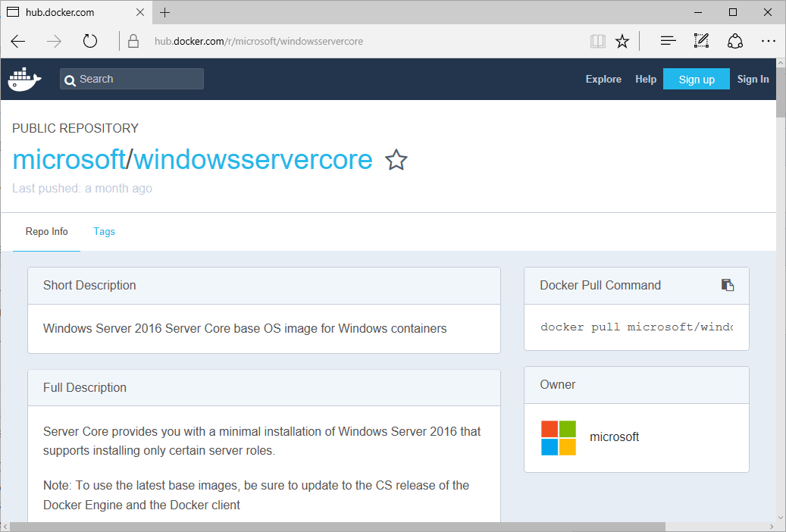Viewport: 786px width, 532px height.
Task: Minimize the Edge browser window
Action: coord(698,13)
